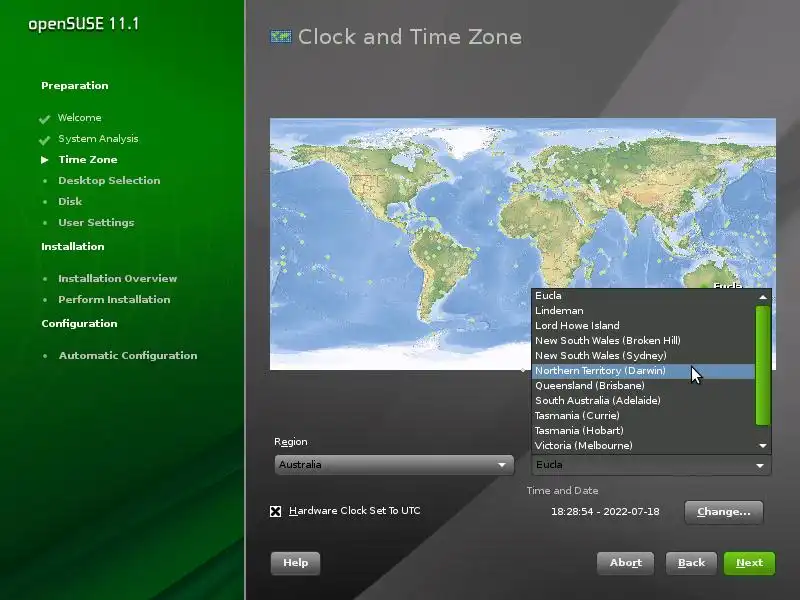Go Back to the previous step

coord(691,563)
